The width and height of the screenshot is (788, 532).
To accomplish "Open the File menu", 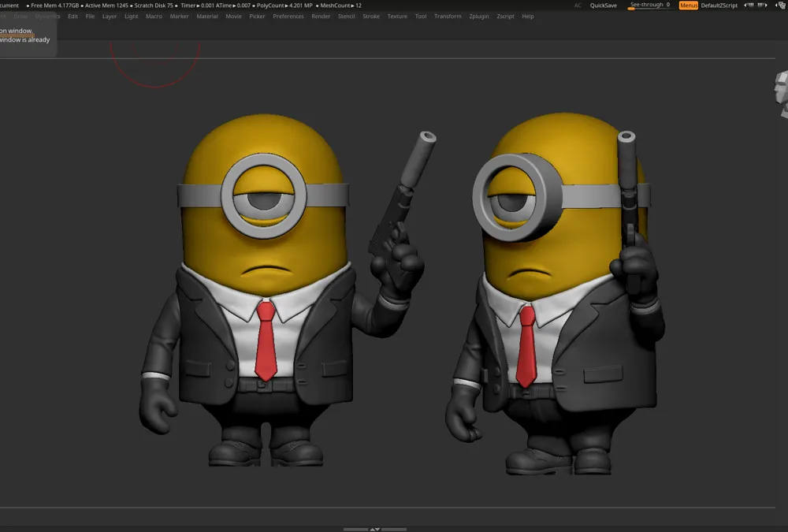I will pos(90,16).
